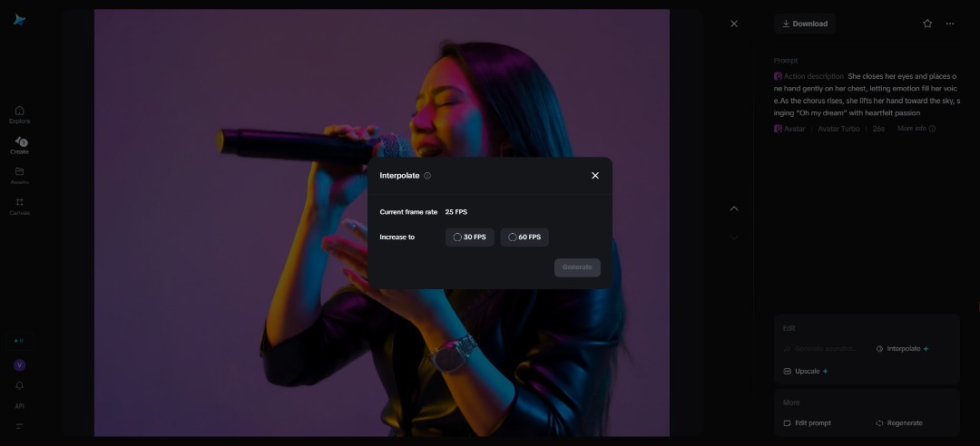This screenshot has width=980, height=446.
Task: Click Upscale in Edit panel
Action: click(806, 371)
